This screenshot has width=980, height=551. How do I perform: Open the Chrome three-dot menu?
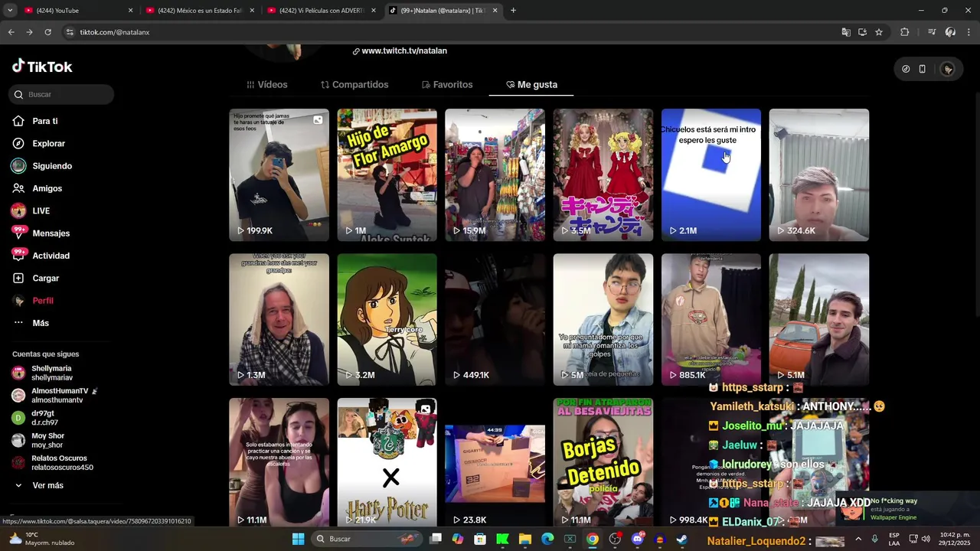tap(969, 32)
